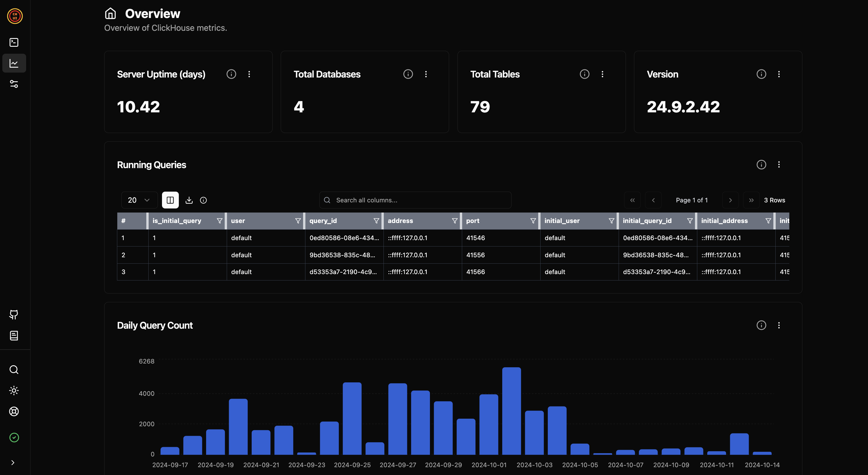Click the Page 1 of 1 indicator
Screen dimensions: 868x475
point(692,200)
